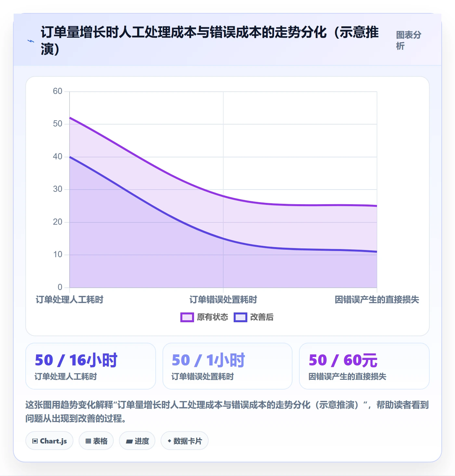The width and height of the screenshot is (455, 476).
Task: Click the lightning icon beside the chart title
Action: (x=31, y=41)
